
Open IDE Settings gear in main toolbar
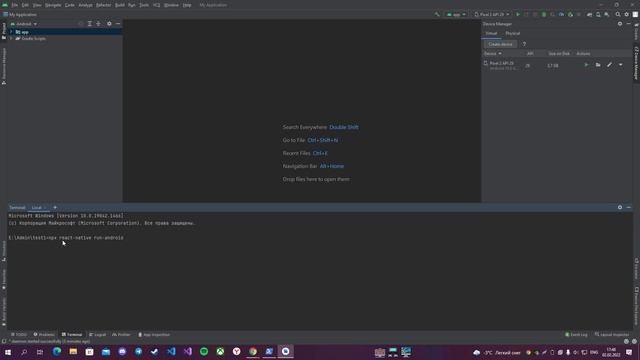point(627,15)
